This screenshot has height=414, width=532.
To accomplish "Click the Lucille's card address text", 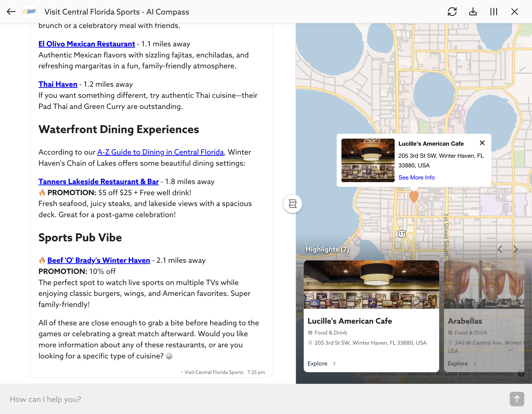I will (370, 343).
